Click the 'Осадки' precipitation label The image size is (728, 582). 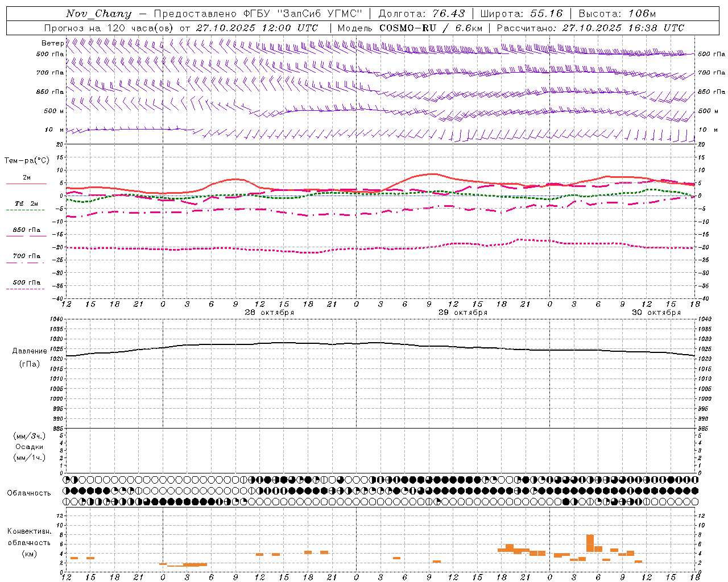(30, 447)
